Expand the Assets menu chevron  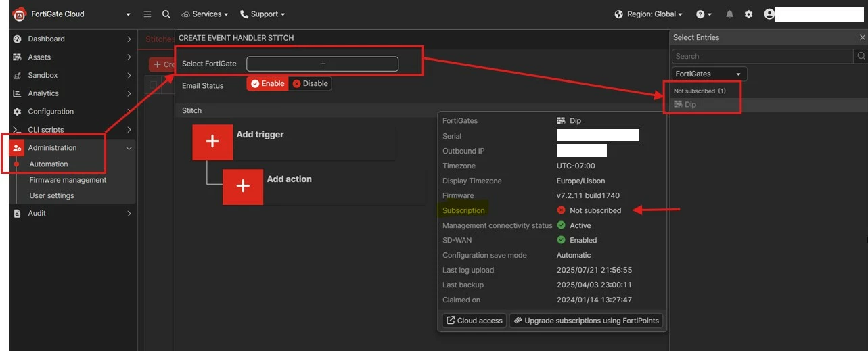[x=129, y=57]
